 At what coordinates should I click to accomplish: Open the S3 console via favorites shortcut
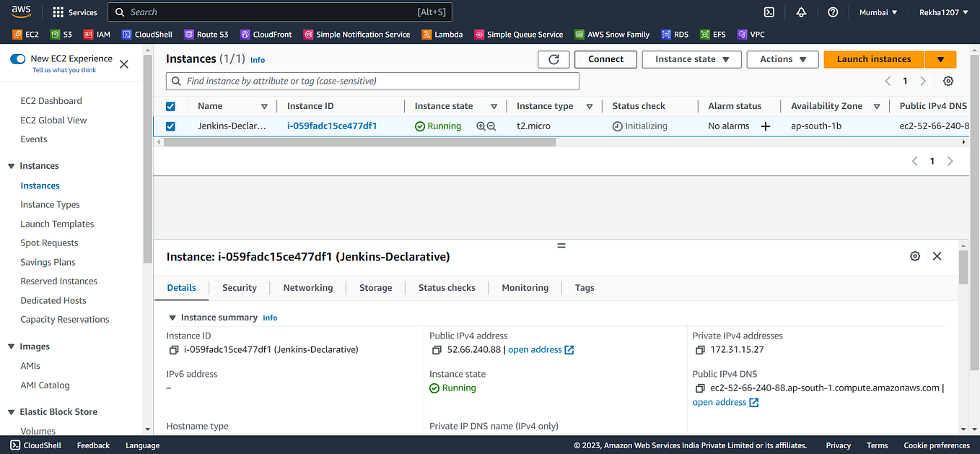pyautogui.click(x=61, y=34)
